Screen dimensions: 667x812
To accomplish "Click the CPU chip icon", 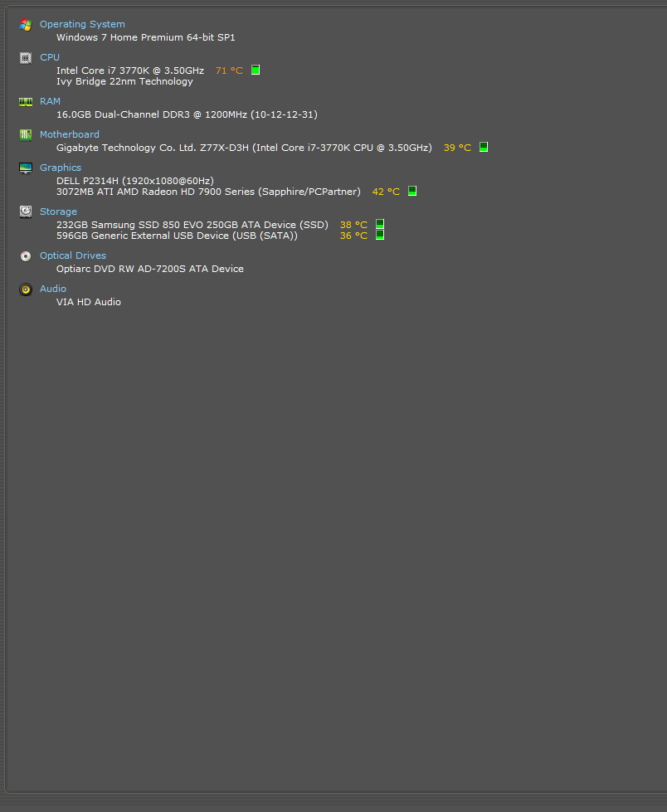I will click(x=26, y=57).
